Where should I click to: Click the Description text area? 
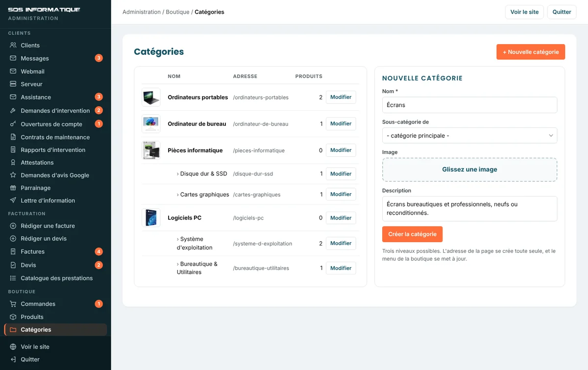[469, 209]
